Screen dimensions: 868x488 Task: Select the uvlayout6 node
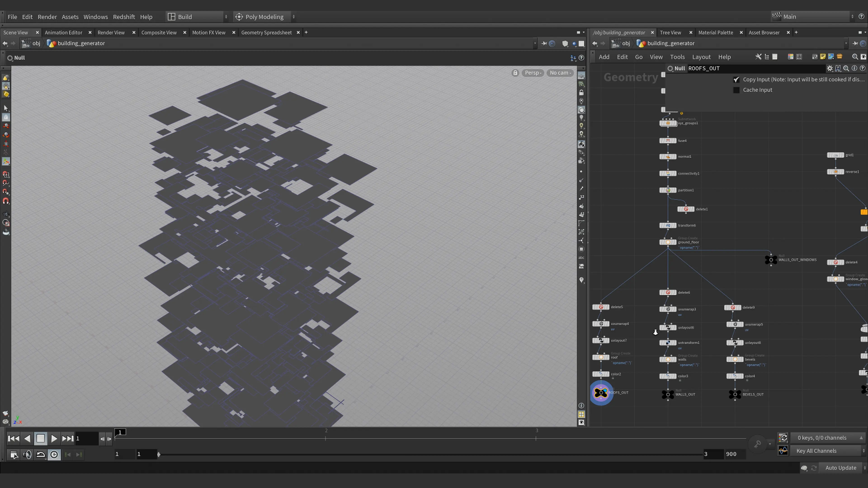coord(668,327)
